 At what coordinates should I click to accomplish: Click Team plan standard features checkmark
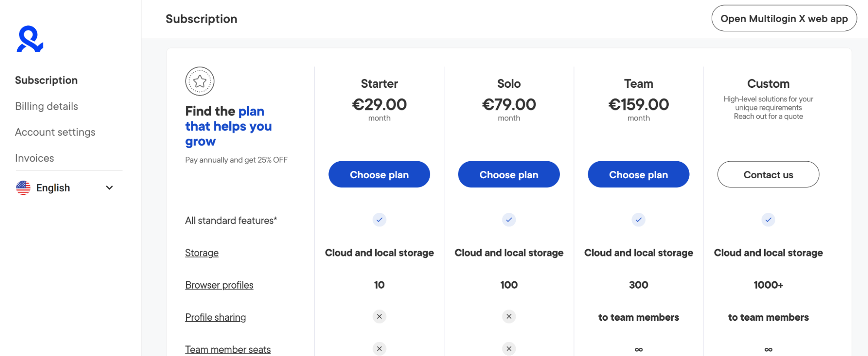tap(638, 220)
